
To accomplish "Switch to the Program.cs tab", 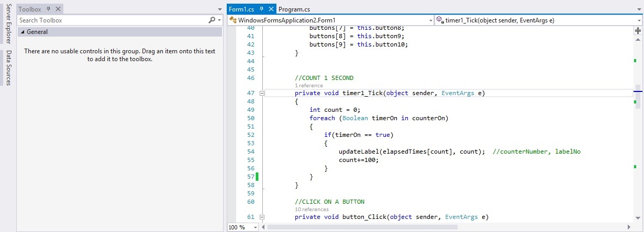I will [x=294, y=9].
